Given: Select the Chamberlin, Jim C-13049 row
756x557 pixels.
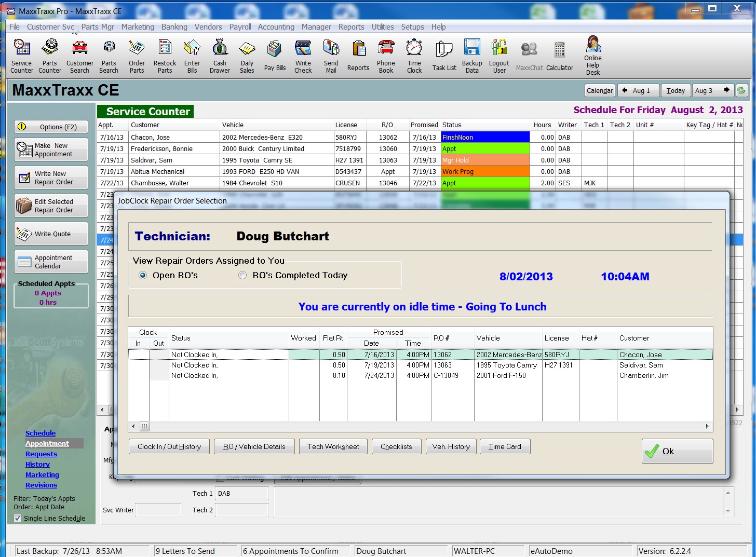Looking at the screenshot, I should pos(421,375).
